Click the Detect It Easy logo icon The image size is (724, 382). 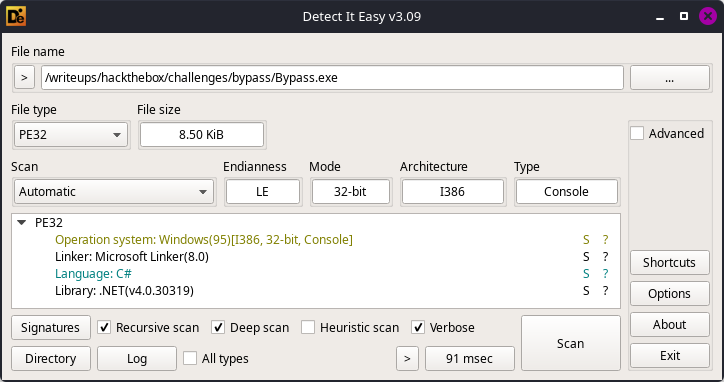click(x=16, y=17)
